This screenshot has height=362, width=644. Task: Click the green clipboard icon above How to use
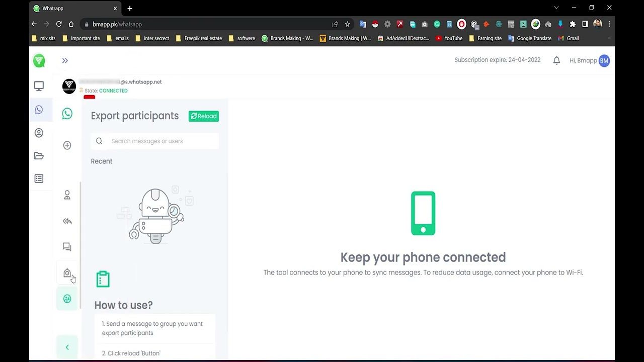tap(103, 279)
